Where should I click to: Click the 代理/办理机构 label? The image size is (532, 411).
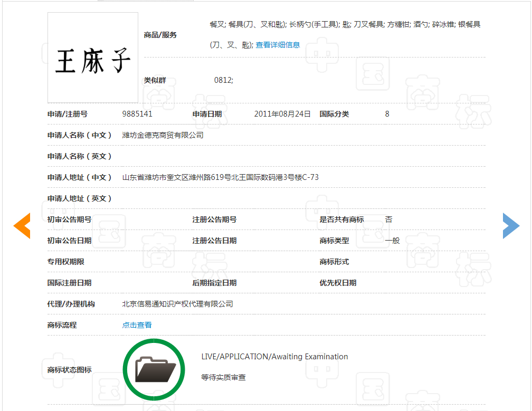(71, 304)
